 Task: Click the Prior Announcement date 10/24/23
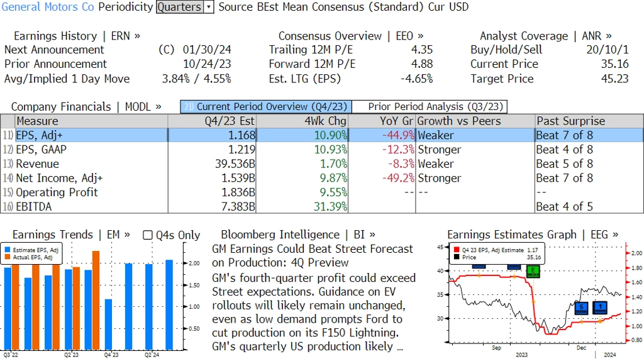[x=206, y=64]
